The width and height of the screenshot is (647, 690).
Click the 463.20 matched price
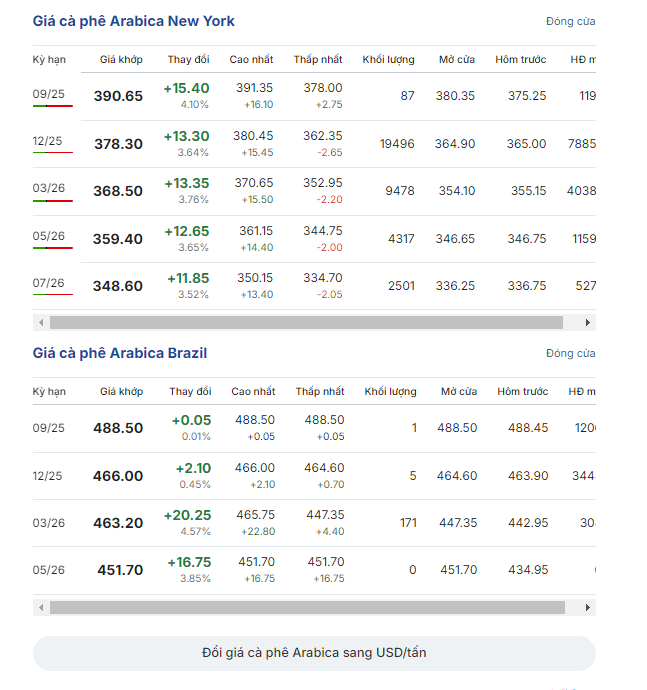118,523
